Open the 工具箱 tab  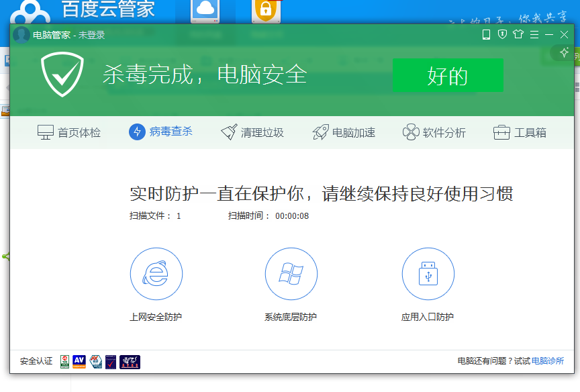520,132
